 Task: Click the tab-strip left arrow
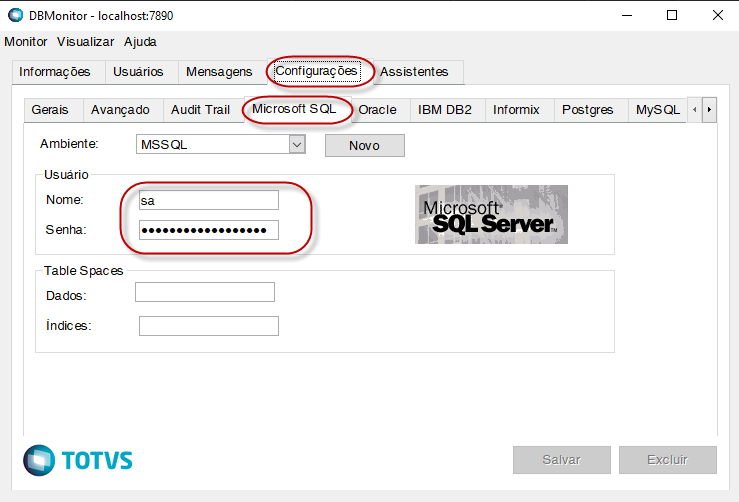click(695, 110)
